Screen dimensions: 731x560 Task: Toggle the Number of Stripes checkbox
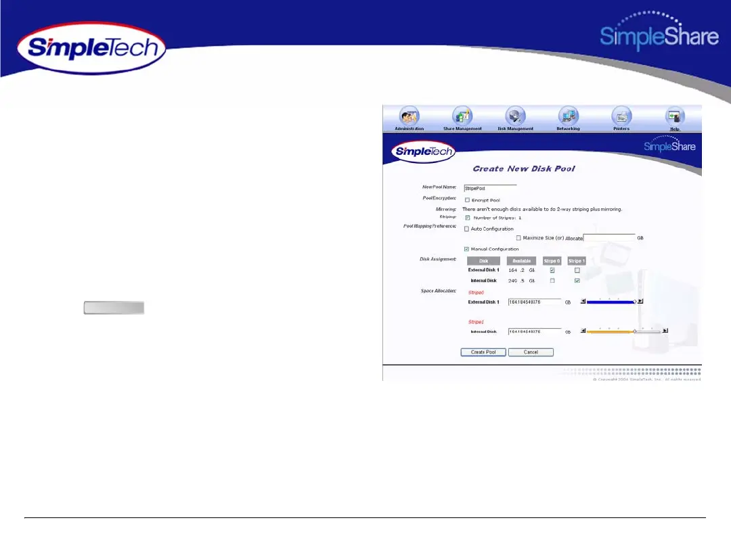(468, 218)
